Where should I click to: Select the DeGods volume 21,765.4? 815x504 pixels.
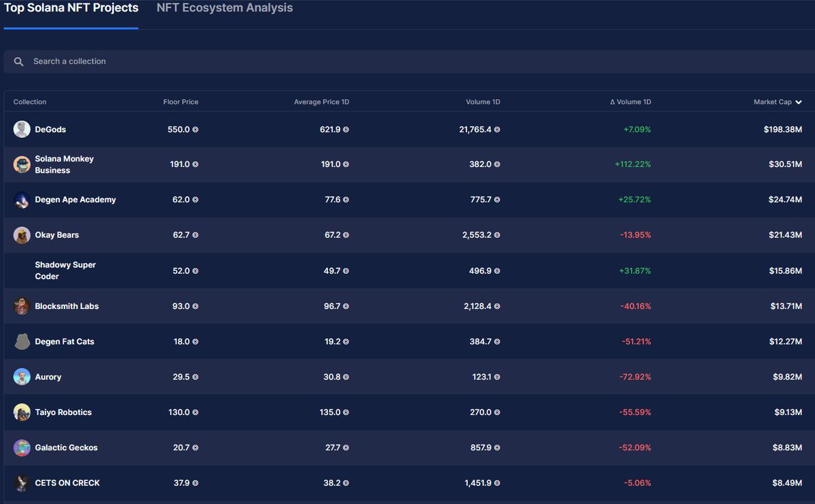click(475, 129)
